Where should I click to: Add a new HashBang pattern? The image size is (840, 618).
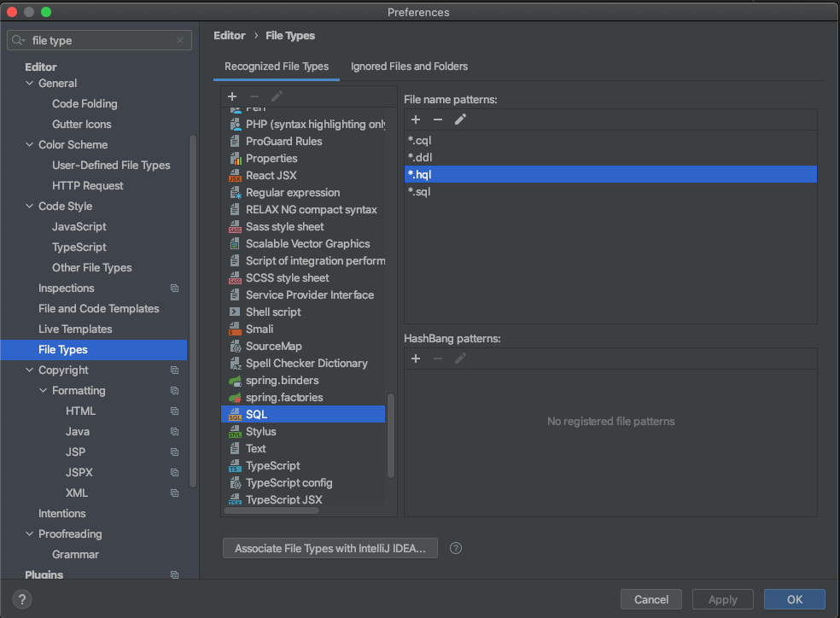point(416,359)
